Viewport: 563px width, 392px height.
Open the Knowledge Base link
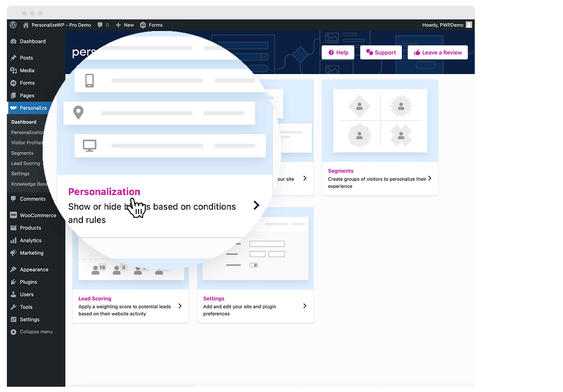pyautogui.click(x=29, y=184)
